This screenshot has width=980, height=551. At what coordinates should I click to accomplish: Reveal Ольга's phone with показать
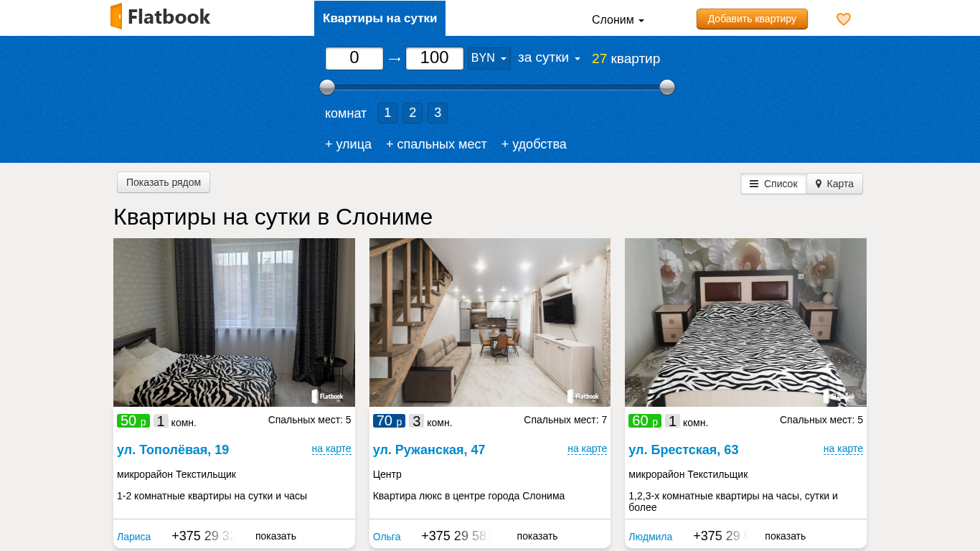(x=537, y=536)
